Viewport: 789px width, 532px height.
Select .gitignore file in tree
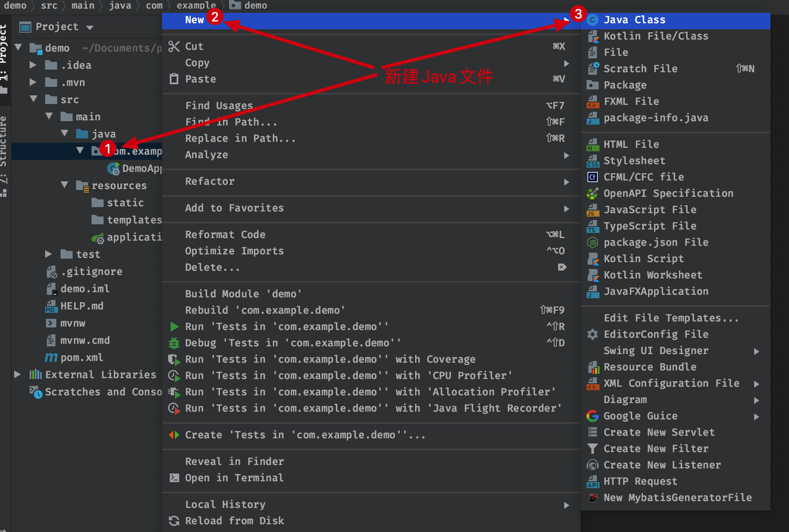[92, 272]
